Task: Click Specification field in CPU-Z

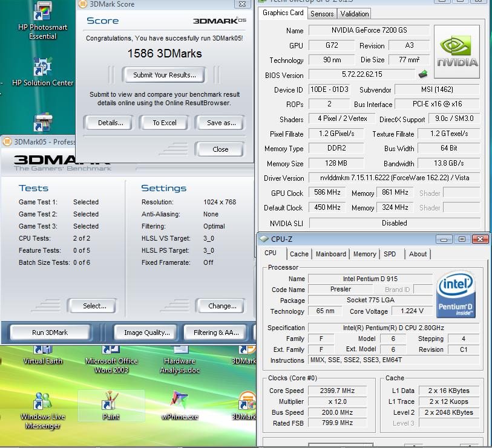Action: (393, 328)
